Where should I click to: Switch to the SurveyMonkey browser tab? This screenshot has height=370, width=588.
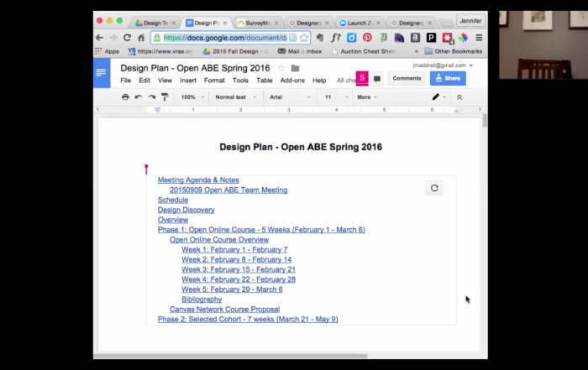[255, 23]
